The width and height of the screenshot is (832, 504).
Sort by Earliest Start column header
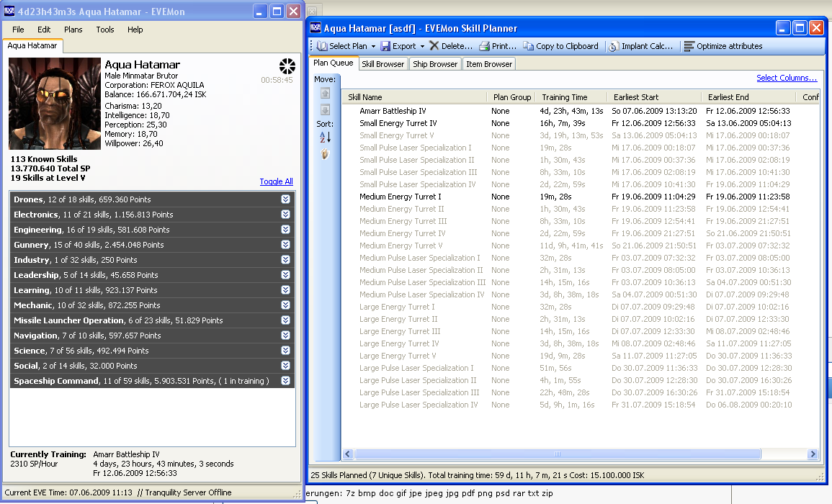[654, 97]
